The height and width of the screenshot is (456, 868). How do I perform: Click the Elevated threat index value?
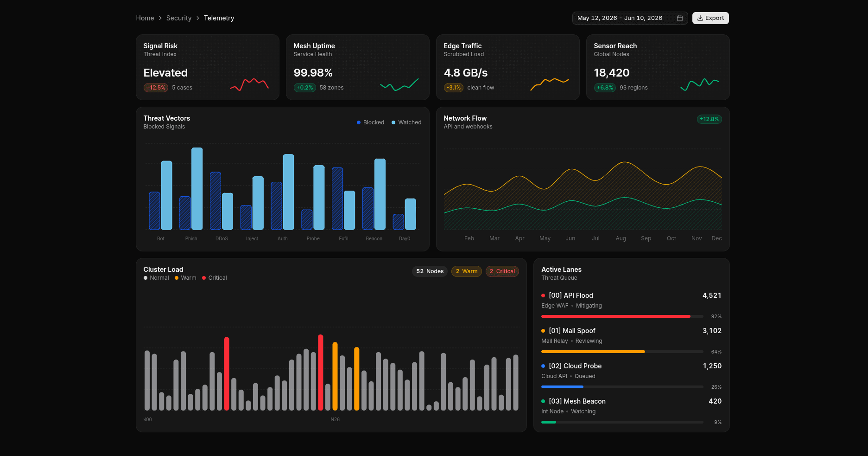click(165, 73)
